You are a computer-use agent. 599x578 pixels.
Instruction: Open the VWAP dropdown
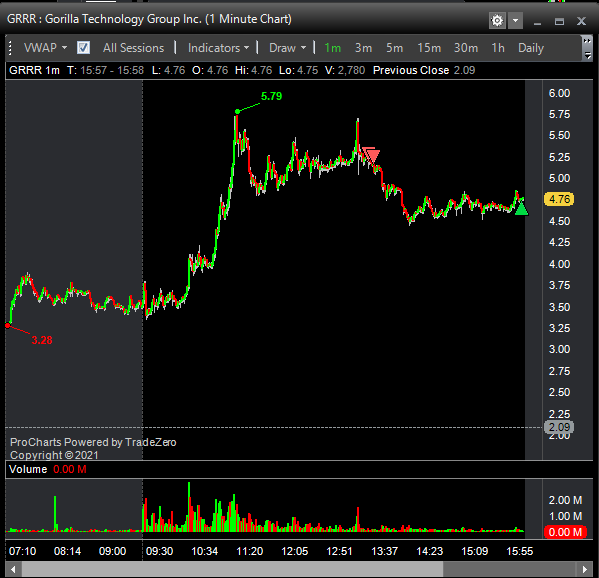click(45, 48)
